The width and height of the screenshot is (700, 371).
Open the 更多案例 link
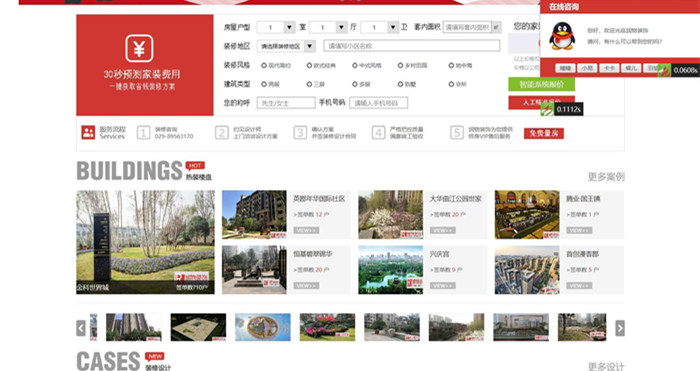tap(606, 177)
